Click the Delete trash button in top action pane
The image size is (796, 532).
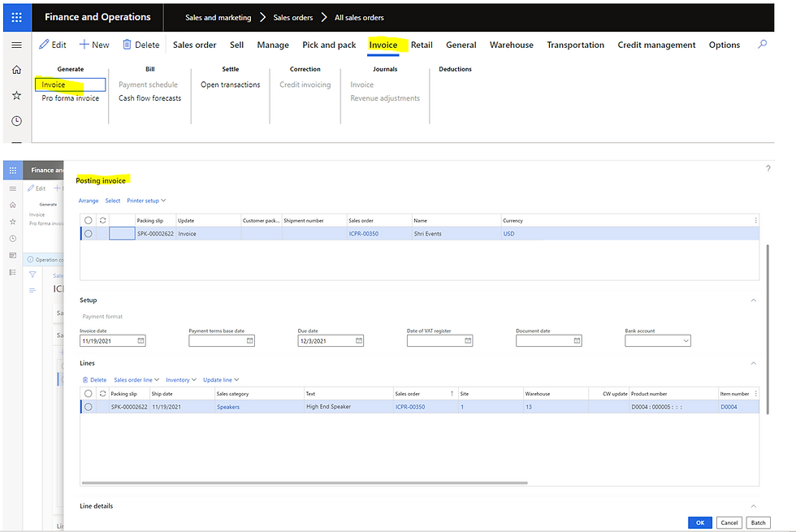pos(141,45)
